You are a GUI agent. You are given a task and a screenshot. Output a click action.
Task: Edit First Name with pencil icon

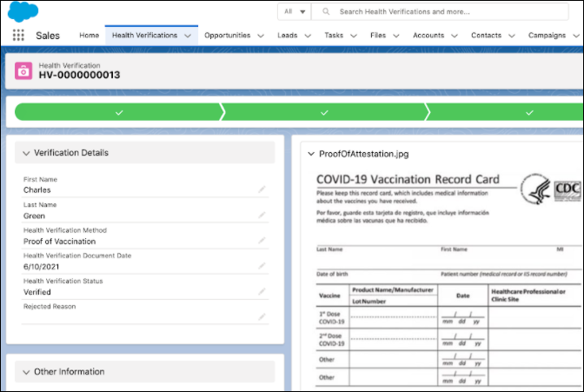coord(262,189)
